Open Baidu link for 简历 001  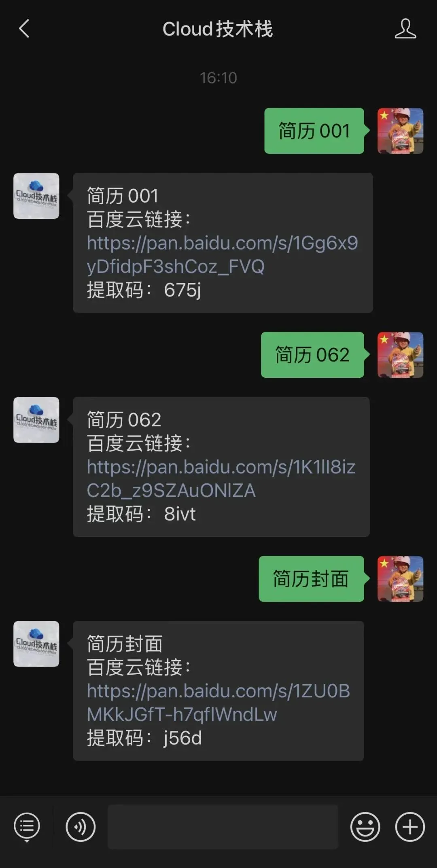click(x=222, y=255)
